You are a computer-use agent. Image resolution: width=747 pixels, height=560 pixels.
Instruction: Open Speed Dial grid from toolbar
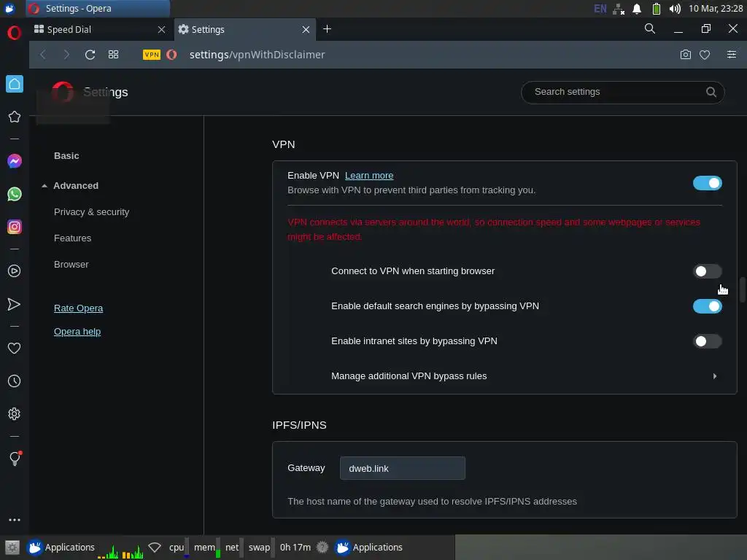[113, 55]
